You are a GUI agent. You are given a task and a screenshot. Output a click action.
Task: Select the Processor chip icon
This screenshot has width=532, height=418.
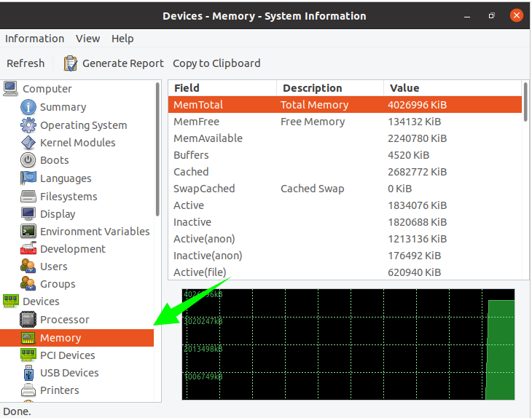[x=28, y=320]
